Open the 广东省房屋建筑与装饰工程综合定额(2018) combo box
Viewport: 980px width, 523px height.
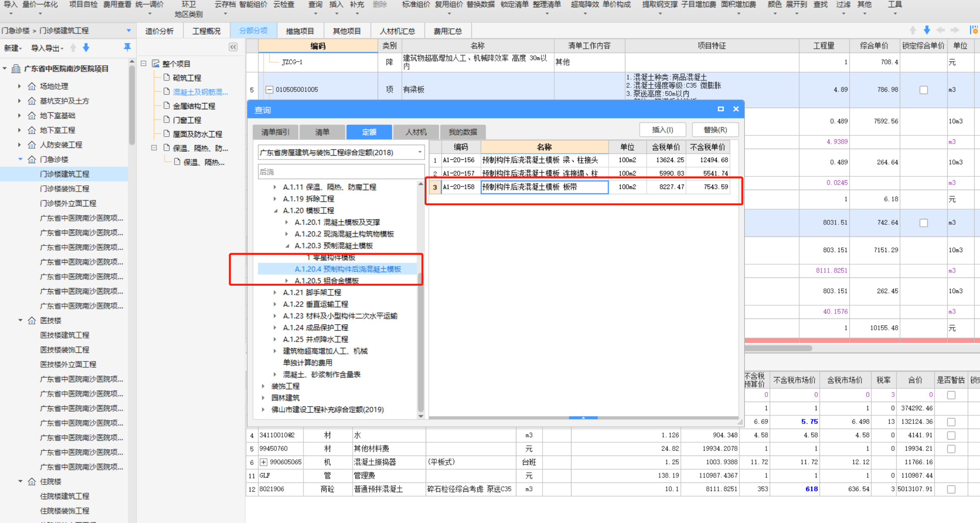(341, 152)
